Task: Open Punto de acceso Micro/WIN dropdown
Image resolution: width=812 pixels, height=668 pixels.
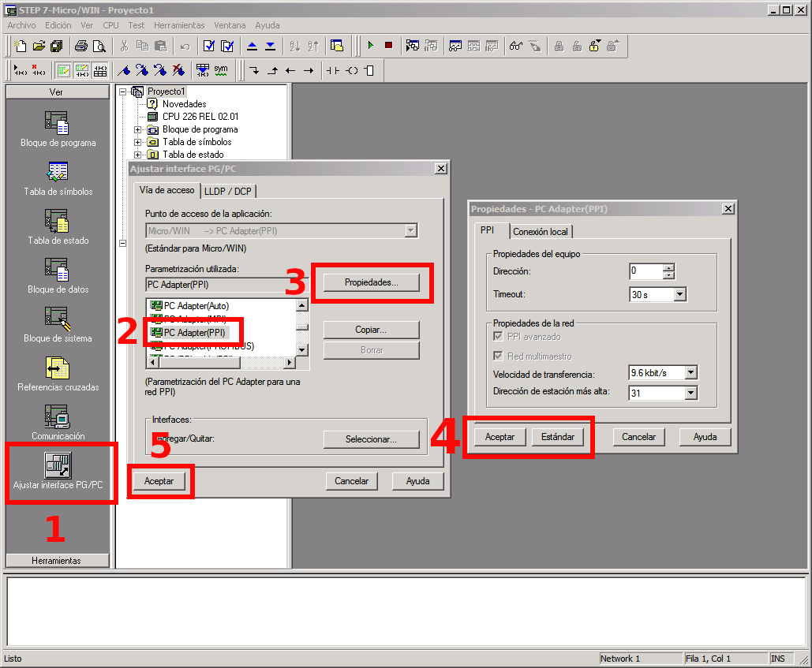Action: click(x=410, y=231)
